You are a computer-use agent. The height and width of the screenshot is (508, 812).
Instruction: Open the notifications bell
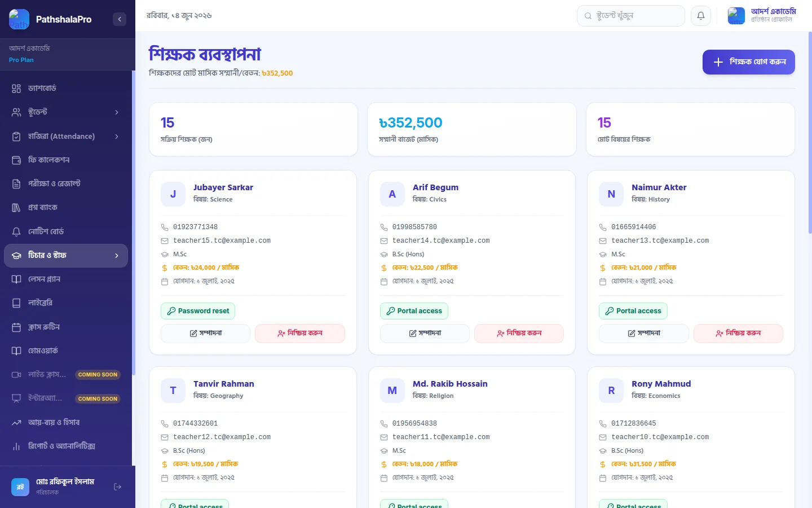[x=701, y=16]
